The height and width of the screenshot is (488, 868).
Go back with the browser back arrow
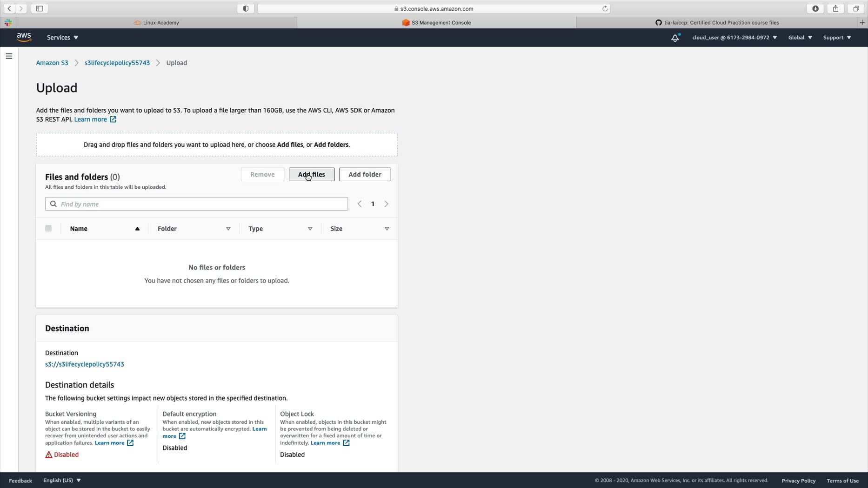point(9,8)
